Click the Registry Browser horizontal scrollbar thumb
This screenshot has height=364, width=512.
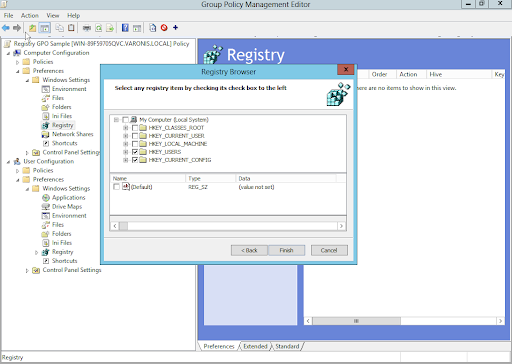123,226
